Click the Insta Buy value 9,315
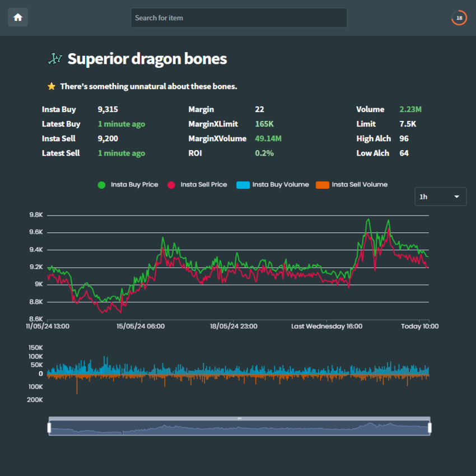This screenshot has height=476, width=476. [x=108, y=110]
